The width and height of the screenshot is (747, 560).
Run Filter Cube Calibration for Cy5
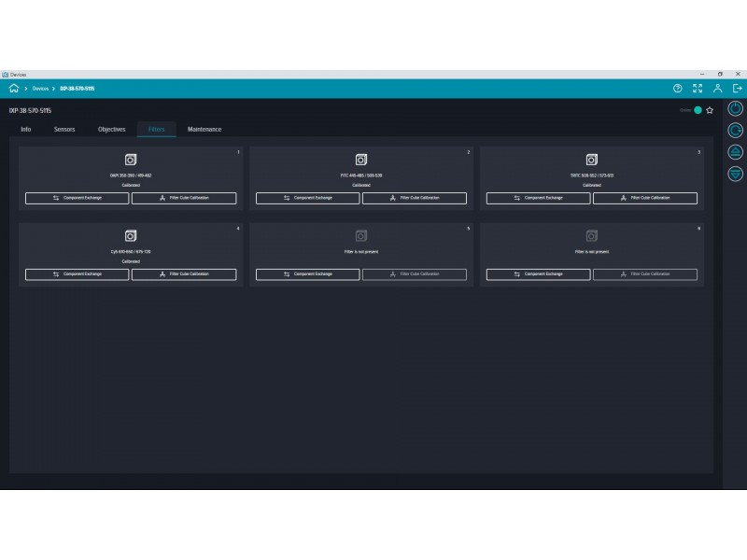tap(184, 274)
